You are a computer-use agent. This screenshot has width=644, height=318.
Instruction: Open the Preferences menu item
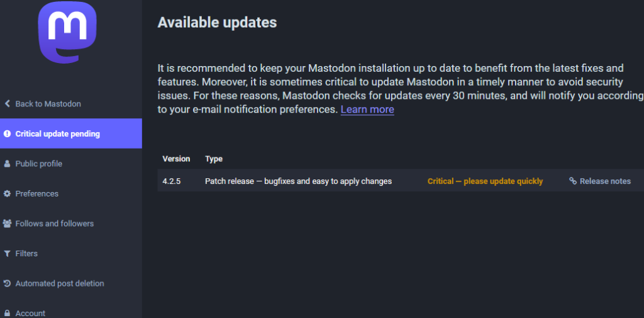click(37, 194)
